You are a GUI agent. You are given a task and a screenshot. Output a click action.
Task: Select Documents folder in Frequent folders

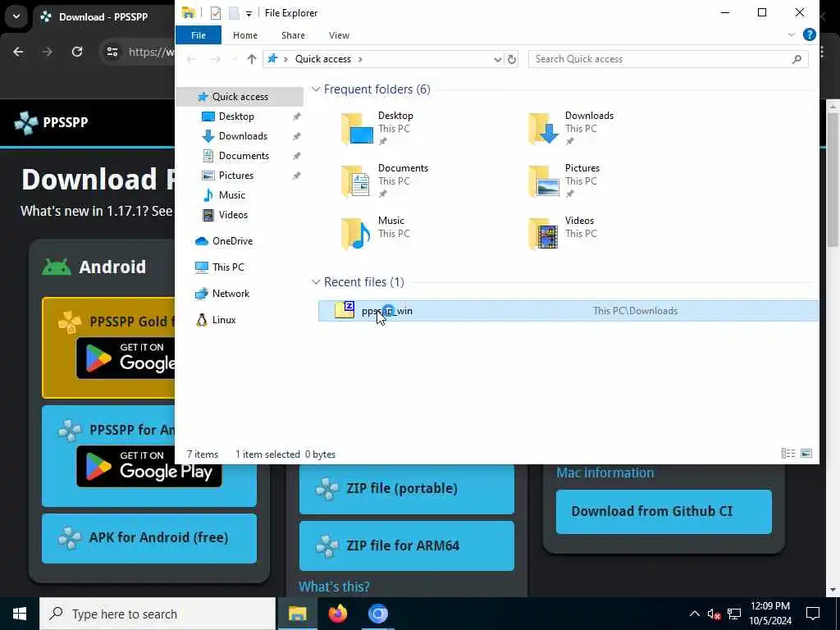click(385, 181)
